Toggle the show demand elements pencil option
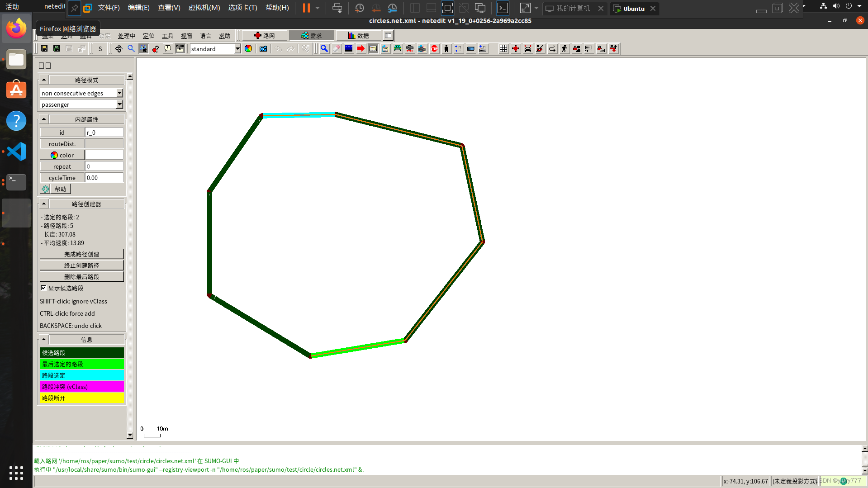The image size is (868, 488). pos(540,49)
